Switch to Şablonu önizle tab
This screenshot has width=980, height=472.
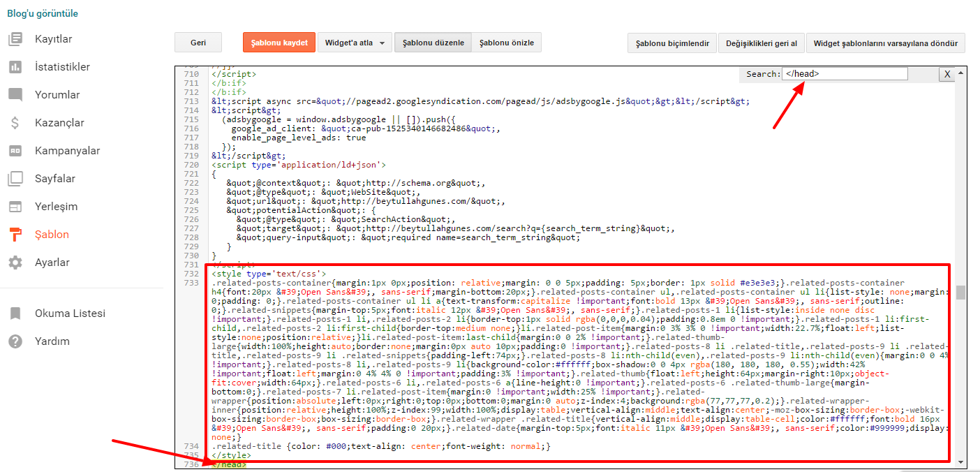tap(507, 43)
